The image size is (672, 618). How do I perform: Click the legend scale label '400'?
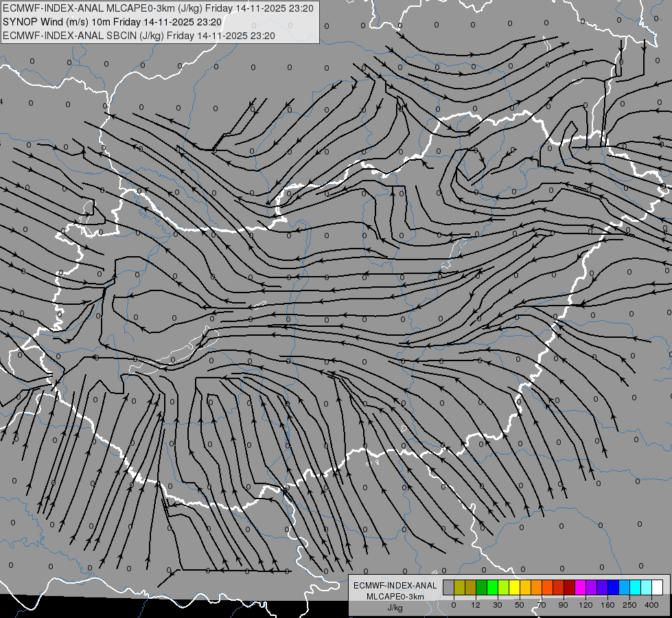click(x=651, y=605)
